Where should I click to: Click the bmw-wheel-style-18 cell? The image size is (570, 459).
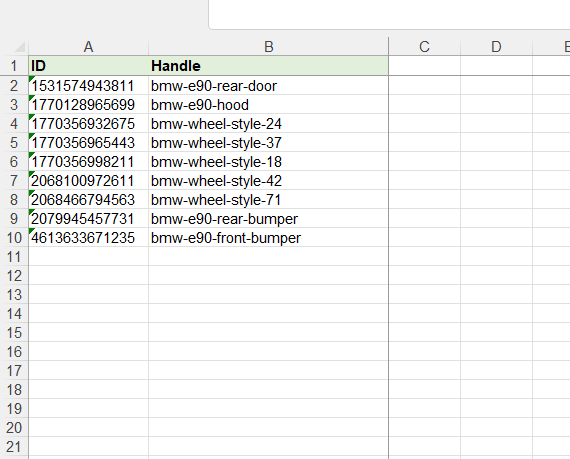click(268, 162)
